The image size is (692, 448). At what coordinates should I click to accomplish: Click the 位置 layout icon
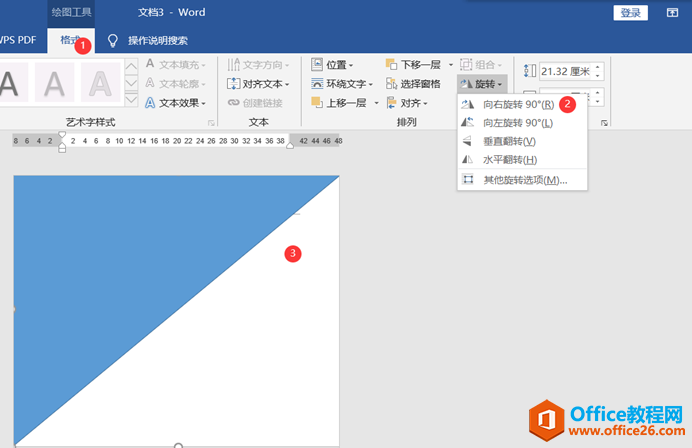point(317,64)
